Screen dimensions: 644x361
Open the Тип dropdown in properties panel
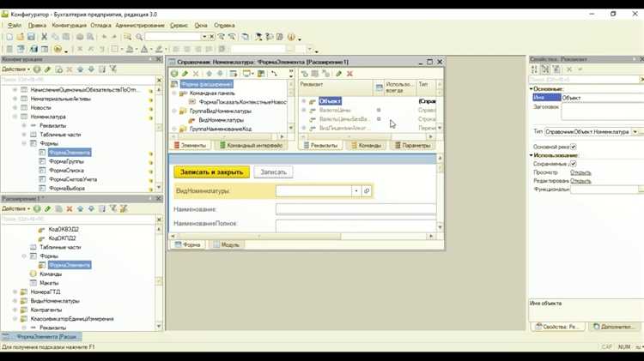pyautogui.click(x=636, y=132)
